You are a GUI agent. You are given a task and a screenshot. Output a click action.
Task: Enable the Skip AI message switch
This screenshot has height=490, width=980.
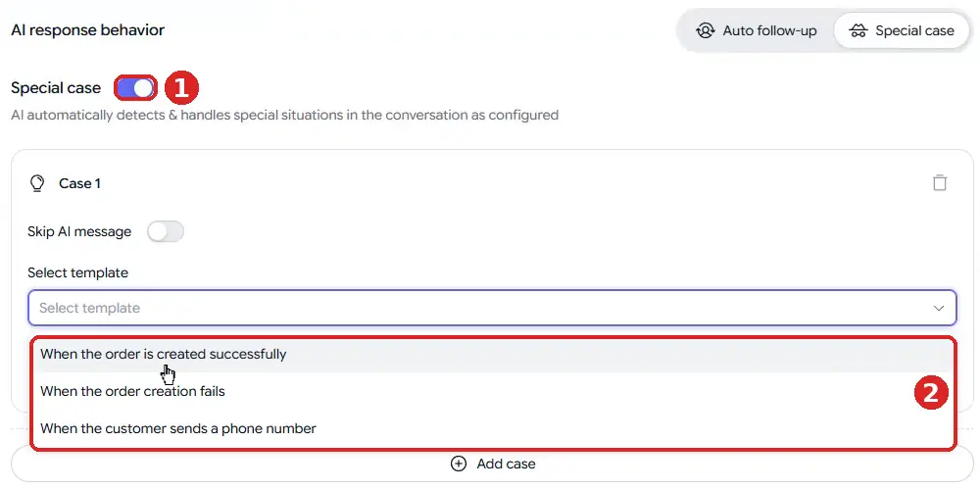click(x=166, y=232)
